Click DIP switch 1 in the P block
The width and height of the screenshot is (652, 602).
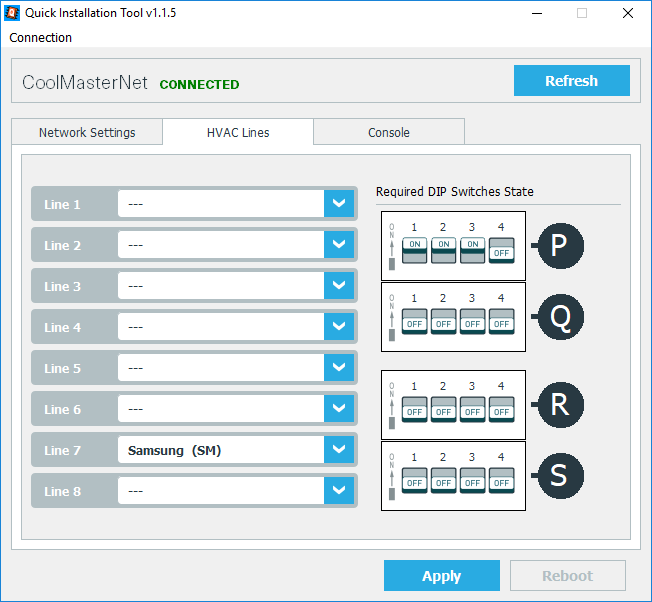pos(414,250)
